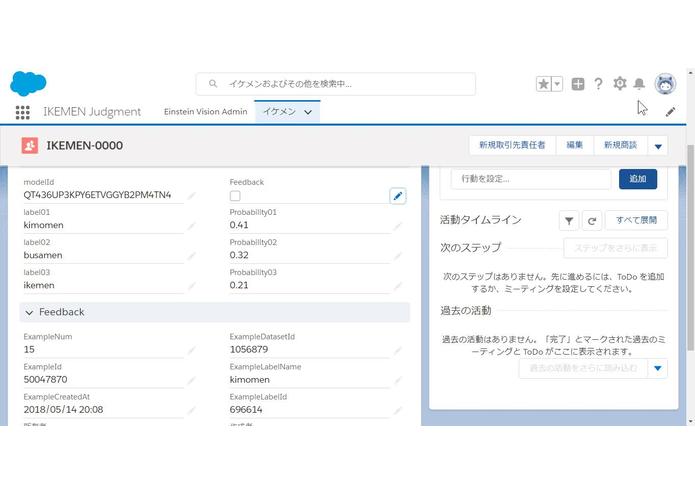This screenshot has width=695, height=494.
Task: Click the ExampleNum value 15
Action: click(29, 350)
